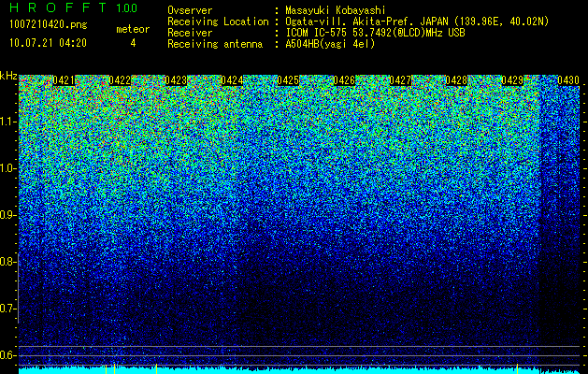Screen dimensions: 588x374
Task: Click the observer name Masayuki Kobayashi
Action: click(x=336, y=10)
